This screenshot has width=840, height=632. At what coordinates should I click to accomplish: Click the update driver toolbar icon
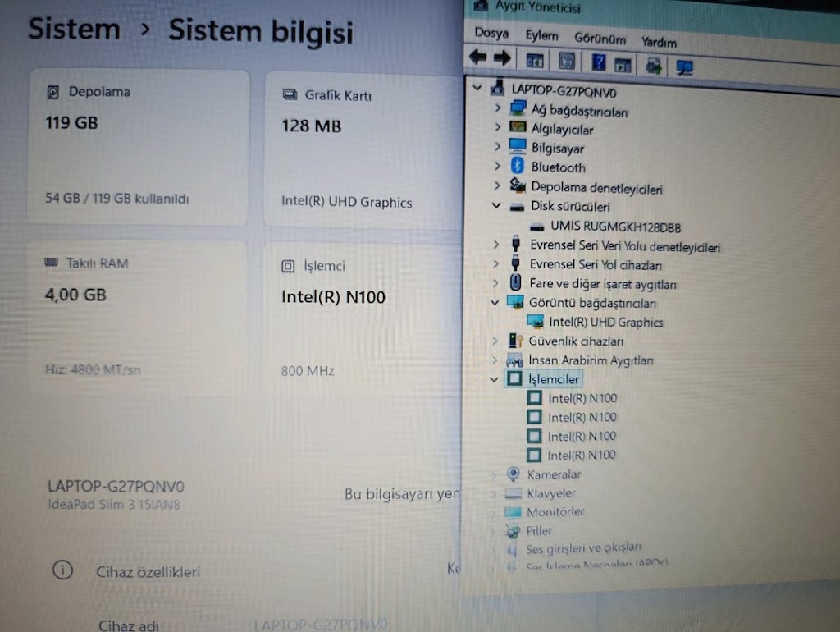pos(654,66)
